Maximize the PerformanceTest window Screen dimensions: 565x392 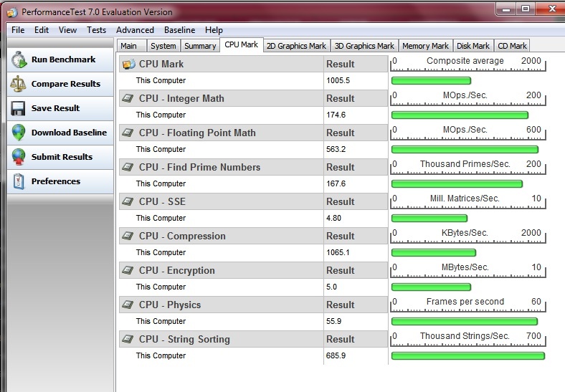click(526, 9)
